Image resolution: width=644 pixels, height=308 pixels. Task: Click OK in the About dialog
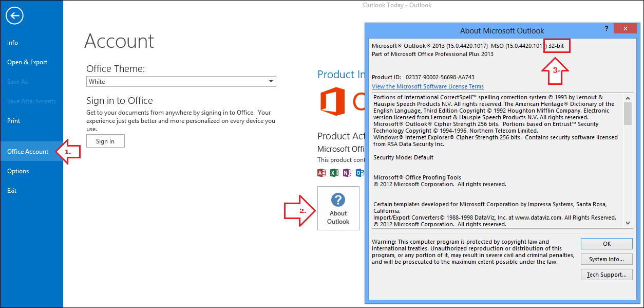(x=607, y=244)
